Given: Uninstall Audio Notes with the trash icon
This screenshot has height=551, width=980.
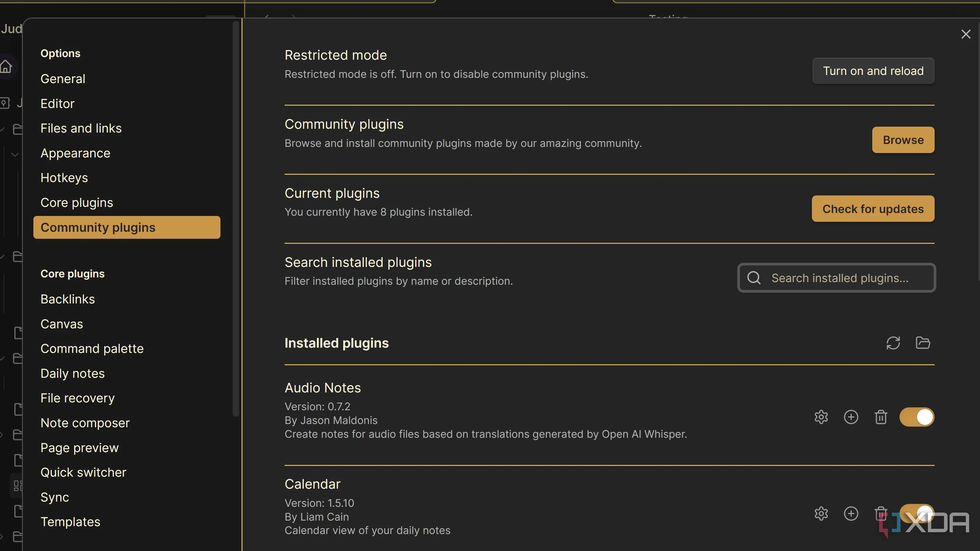Looking at the screenshot, I should [x=881, y=417].
